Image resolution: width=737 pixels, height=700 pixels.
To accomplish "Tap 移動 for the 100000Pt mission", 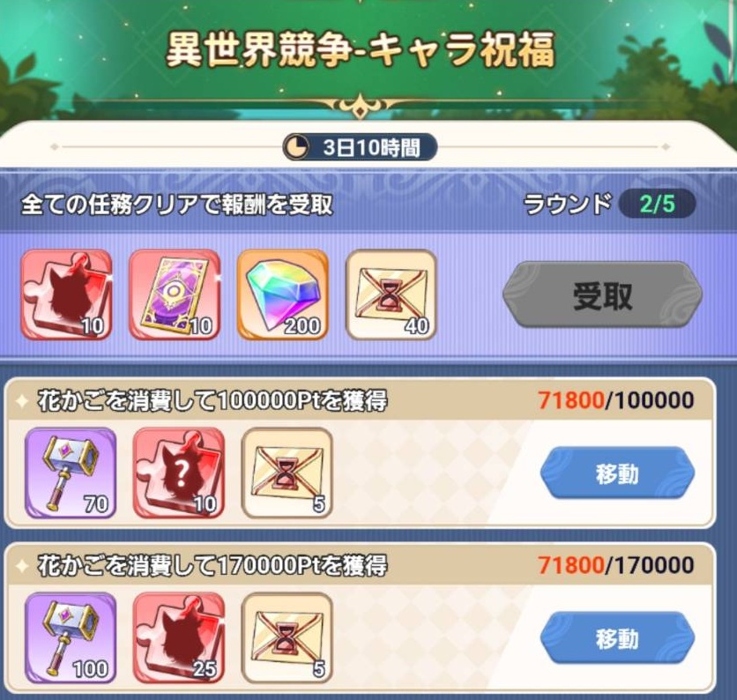I will tap(617, 473).
